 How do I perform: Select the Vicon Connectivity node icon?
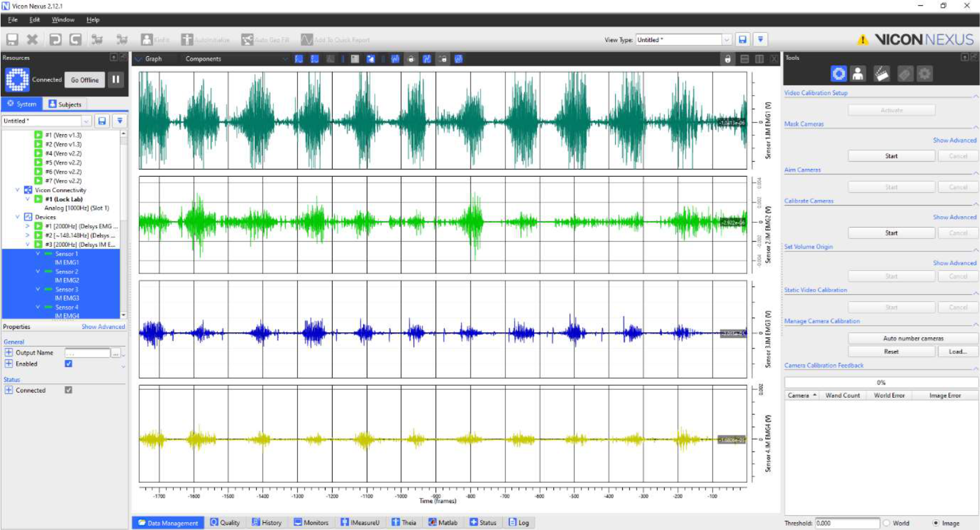pyautogui.click(x=28, y=190)
